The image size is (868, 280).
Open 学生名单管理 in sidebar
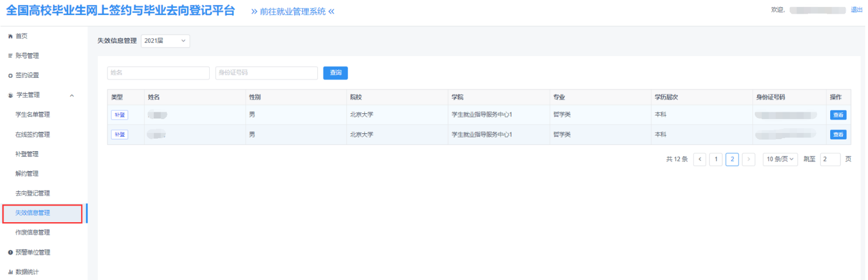coord(33,115)
